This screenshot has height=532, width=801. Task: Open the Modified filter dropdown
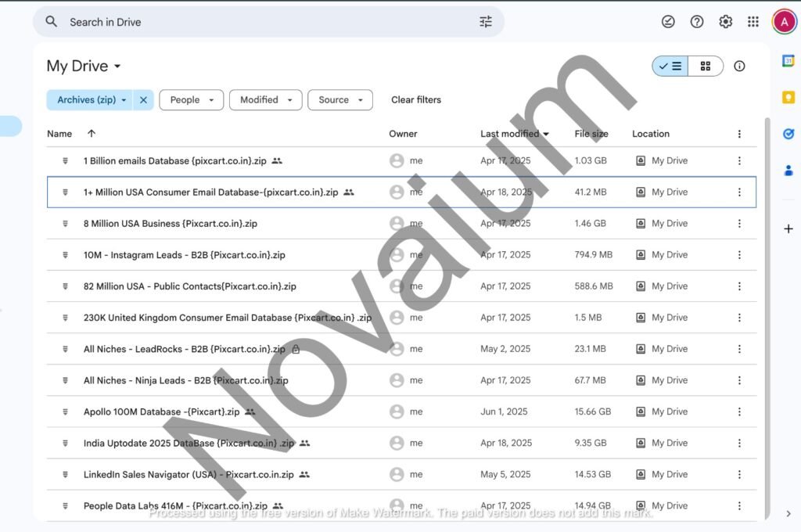point(265,100)
